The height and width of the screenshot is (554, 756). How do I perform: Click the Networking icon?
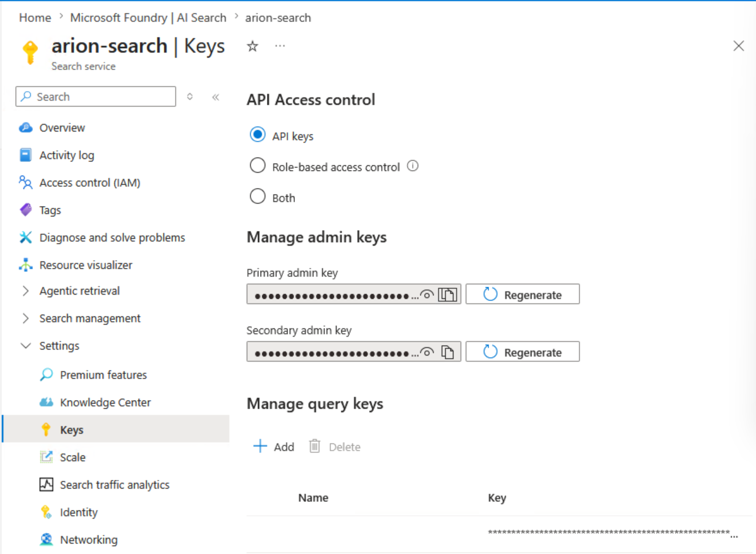46,540
